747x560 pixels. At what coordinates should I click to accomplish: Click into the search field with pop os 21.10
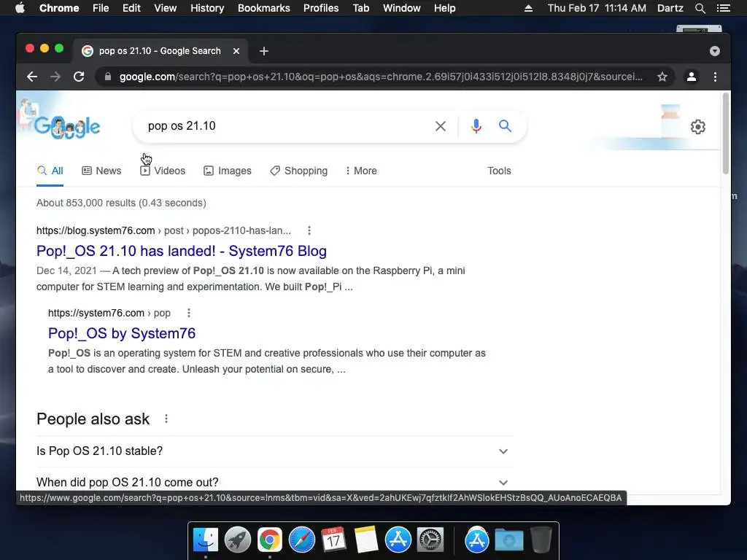click(286, 125)
